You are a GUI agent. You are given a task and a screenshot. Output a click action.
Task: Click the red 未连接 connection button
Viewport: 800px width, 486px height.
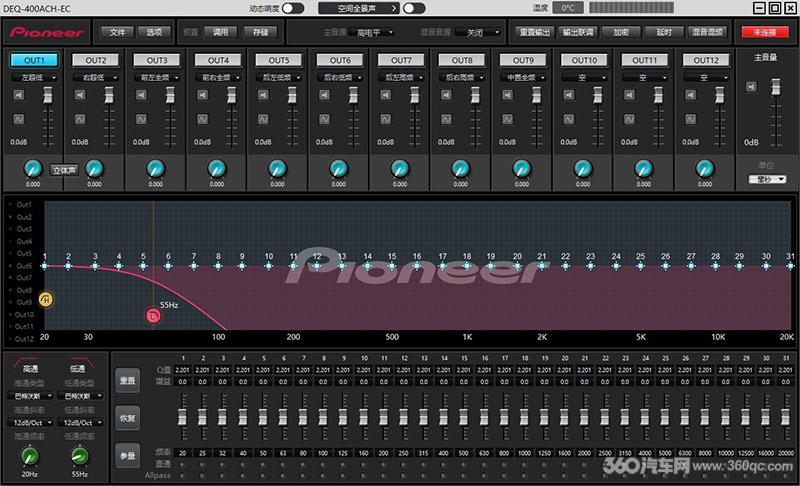[765, 32]
